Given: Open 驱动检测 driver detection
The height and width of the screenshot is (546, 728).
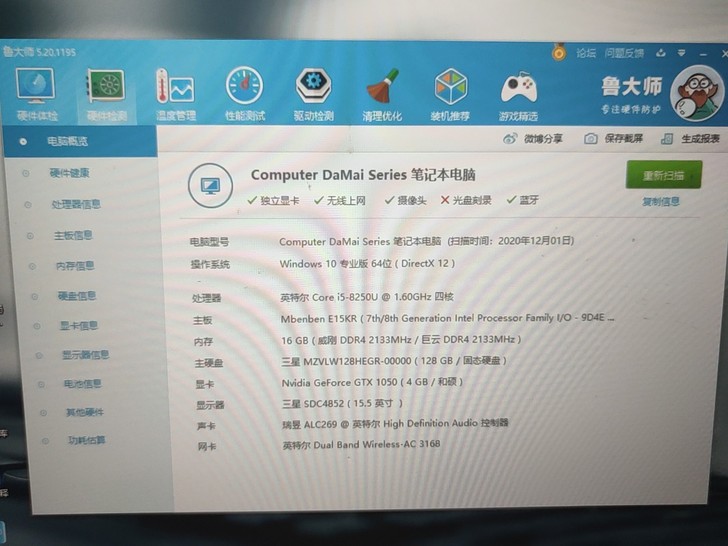Looking at the screenshot, I should 313,94.
